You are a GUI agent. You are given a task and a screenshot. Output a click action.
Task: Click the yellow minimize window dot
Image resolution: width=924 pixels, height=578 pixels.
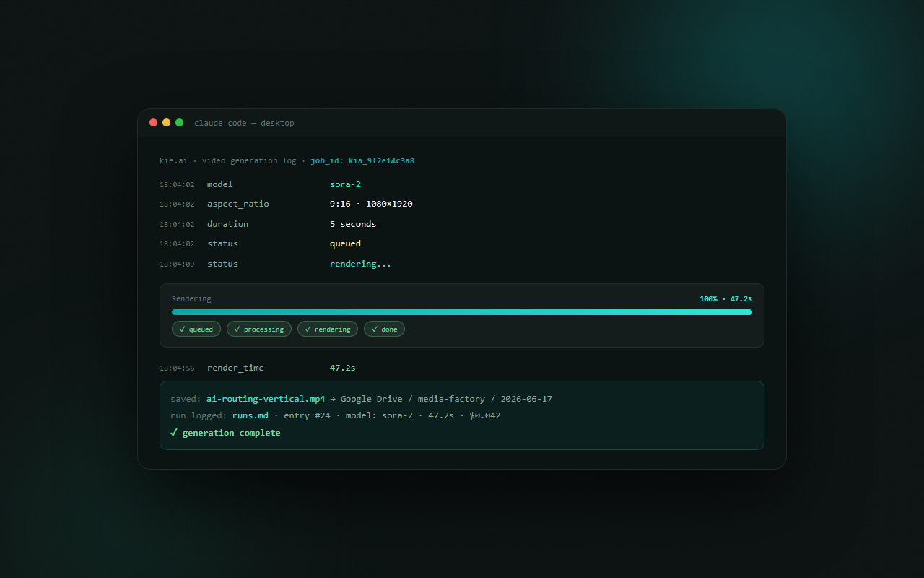pos(166,123)
